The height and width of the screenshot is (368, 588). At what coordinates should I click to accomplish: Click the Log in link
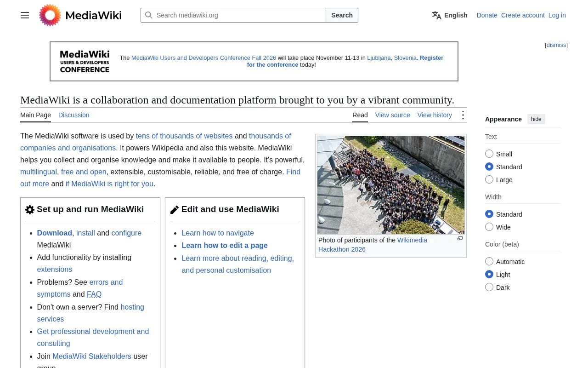pyautogui.click(x=557, y=15)
